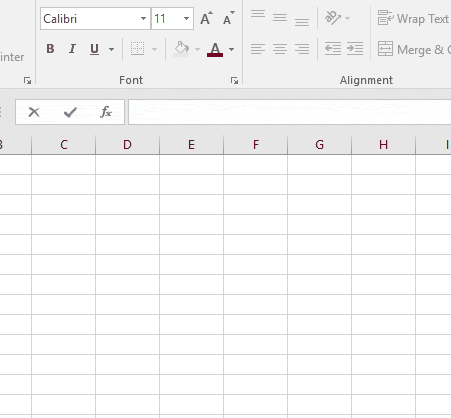Image resolution: width=451 pixels, height=418 pixels.
Task: Open the Font settings dialog launcher
Action: click(234, 80)
